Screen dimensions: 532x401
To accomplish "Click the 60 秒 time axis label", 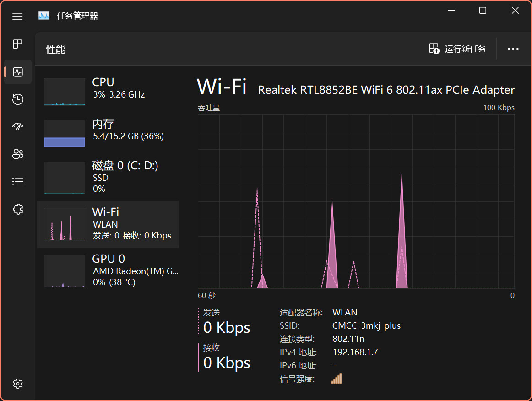I will pos(206,295).
